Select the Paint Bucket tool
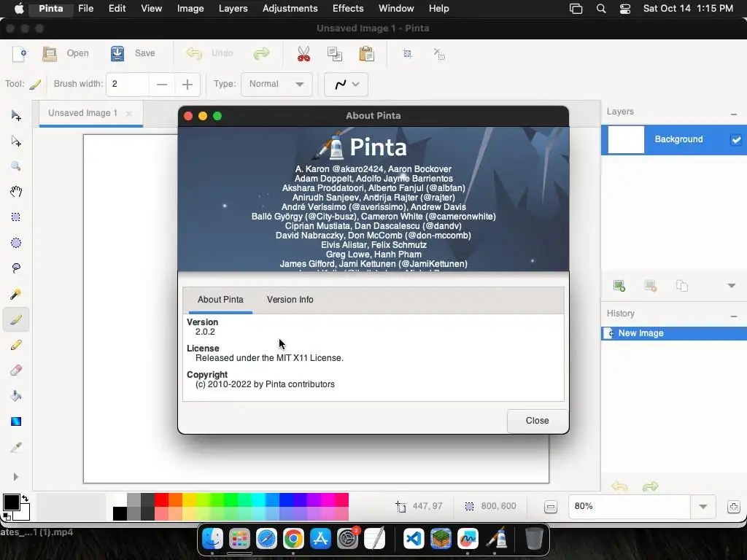 coord(16,396)
